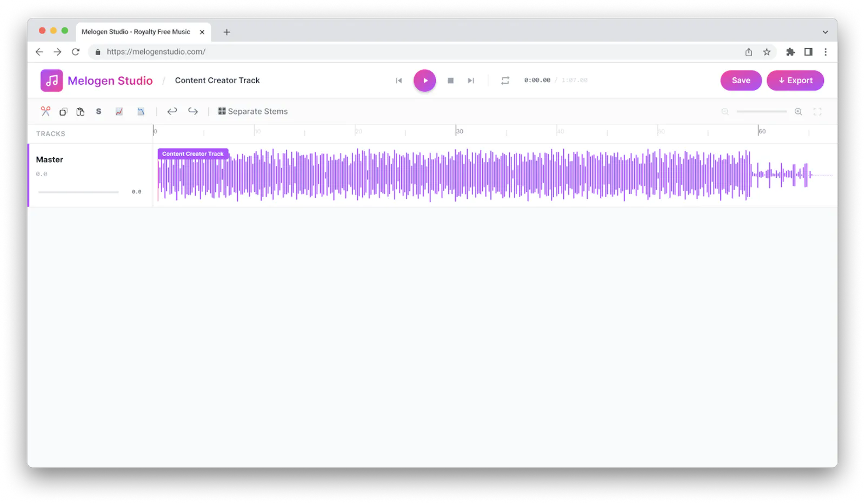This screenshot has width=865, height=504.
Task: Expand the tab search chevron
Action: [x=825, y=32]
